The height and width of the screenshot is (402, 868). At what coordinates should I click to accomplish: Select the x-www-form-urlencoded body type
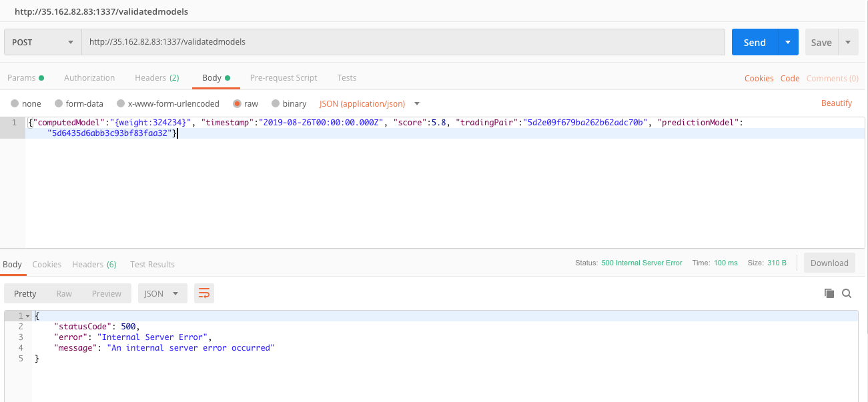(x=168, y=104)
